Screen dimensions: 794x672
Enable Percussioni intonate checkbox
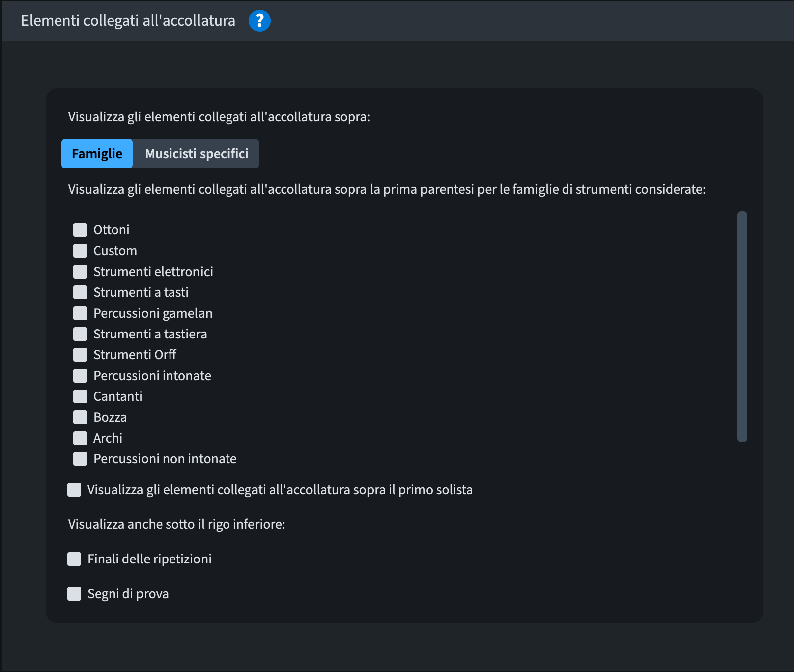click(80, 376)
